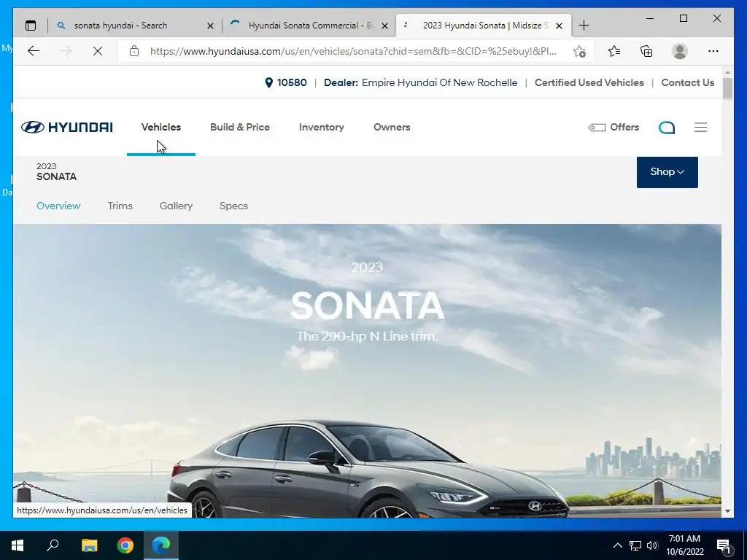Add this page to favorites star icon

pos(579,52)
